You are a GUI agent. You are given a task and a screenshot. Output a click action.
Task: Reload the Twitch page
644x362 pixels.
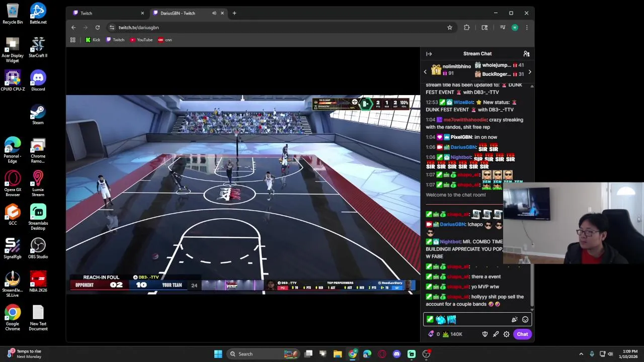[98, 28]
